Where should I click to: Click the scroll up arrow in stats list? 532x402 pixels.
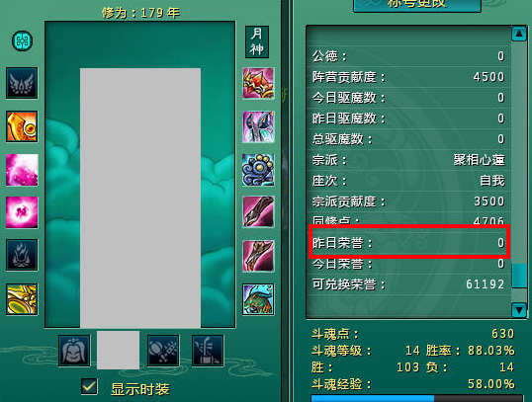[519, 34]
